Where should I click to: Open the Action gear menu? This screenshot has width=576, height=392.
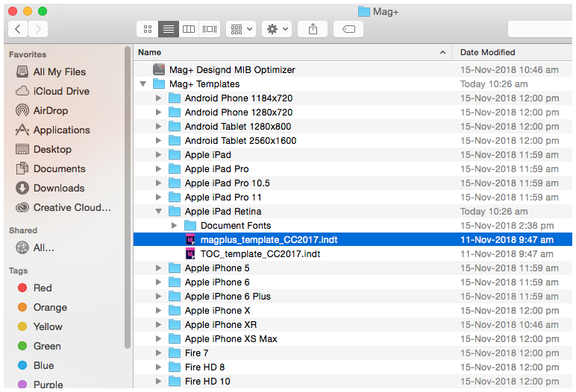pyautogui.click(x=277, y=29)
